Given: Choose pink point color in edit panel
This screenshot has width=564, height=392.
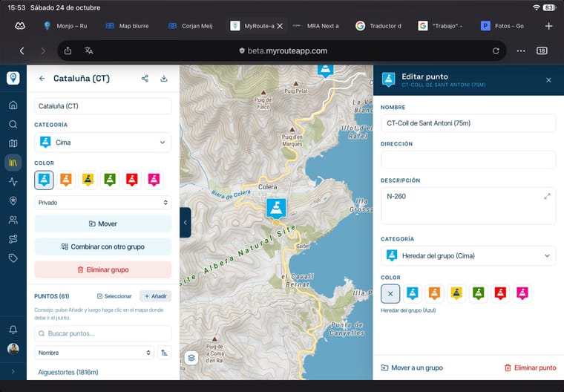Looking at the screenshot, I should click(522, 294).
